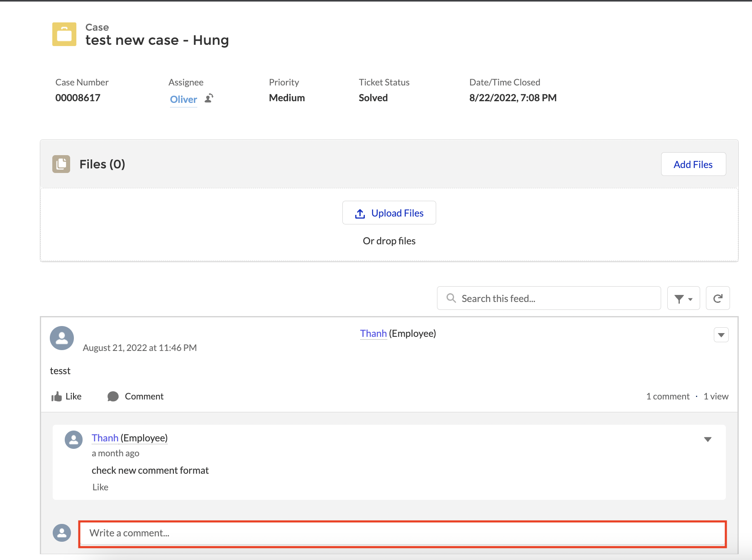Viewport: 752px width, 560px height.
Task: Click the Files section icon
Action: [61, 164]
